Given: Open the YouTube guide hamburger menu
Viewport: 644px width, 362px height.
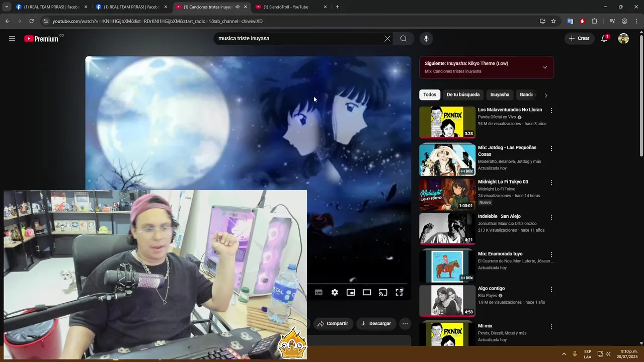Looking at the screenshot, I should [x=12, y=38].
